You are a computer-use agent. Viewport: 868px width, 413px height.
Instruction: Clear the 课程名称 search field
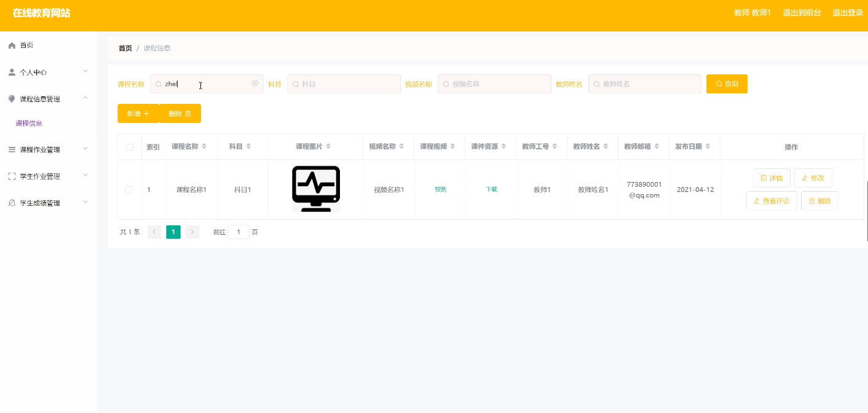[255, 84]
